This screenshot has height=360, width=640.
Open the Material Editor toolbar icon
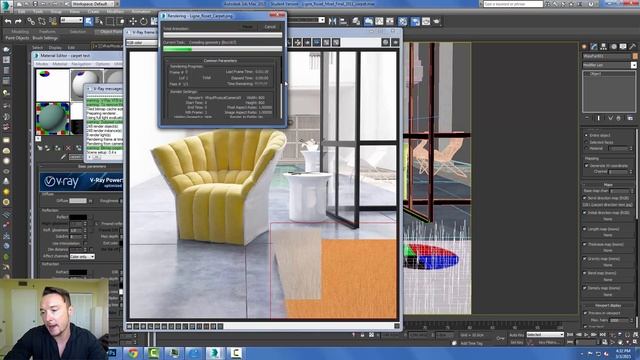(x=403, y=21)
